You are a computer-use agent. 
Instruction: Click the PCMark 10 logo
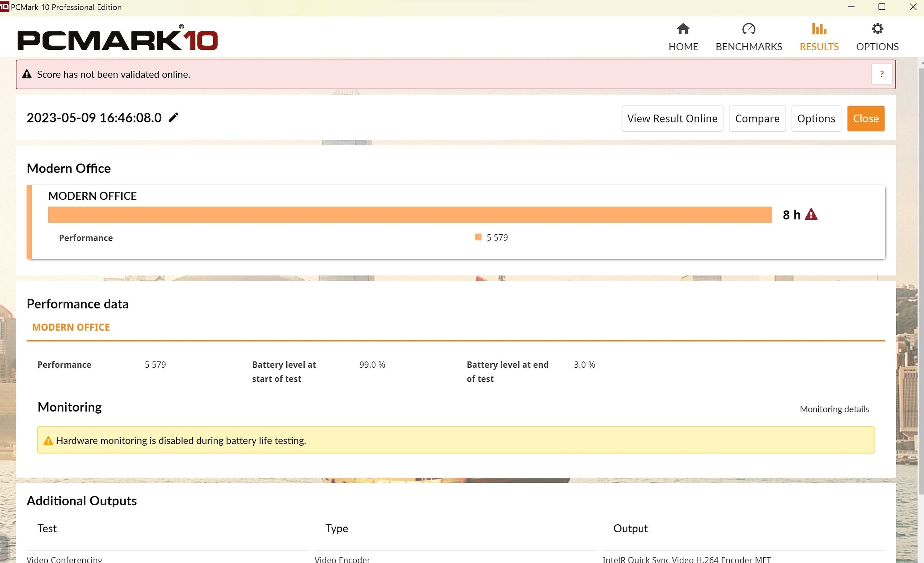117,38
